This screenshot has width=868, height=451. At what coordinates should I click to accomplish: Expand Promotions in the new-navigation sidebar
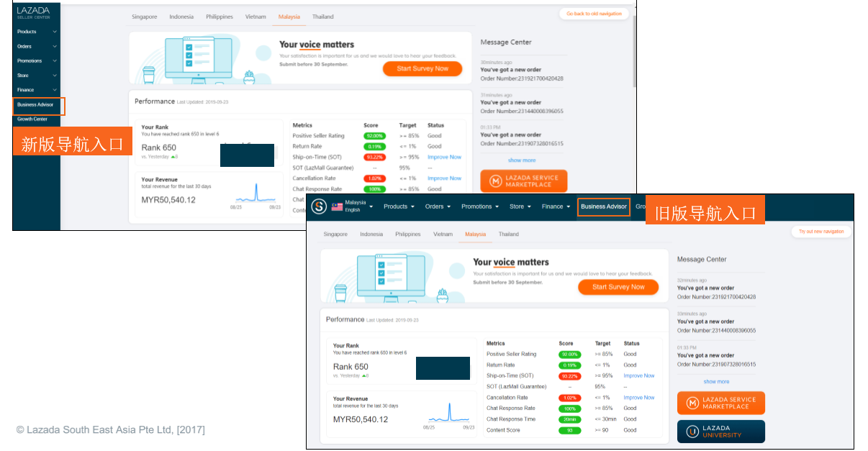(x=37, y=61)
